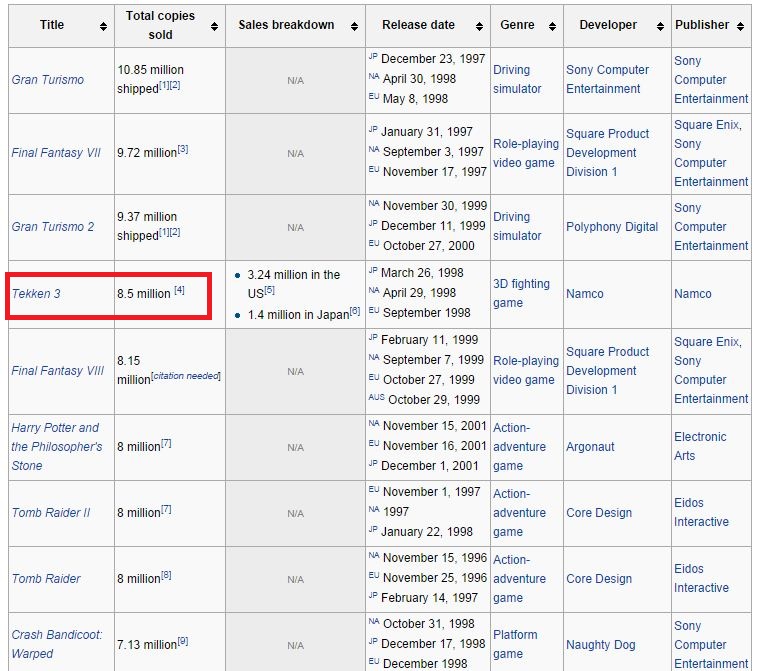Sort table by Title column arrows
The height and width of the screenshot is (671, 757).
coord(103,27)
